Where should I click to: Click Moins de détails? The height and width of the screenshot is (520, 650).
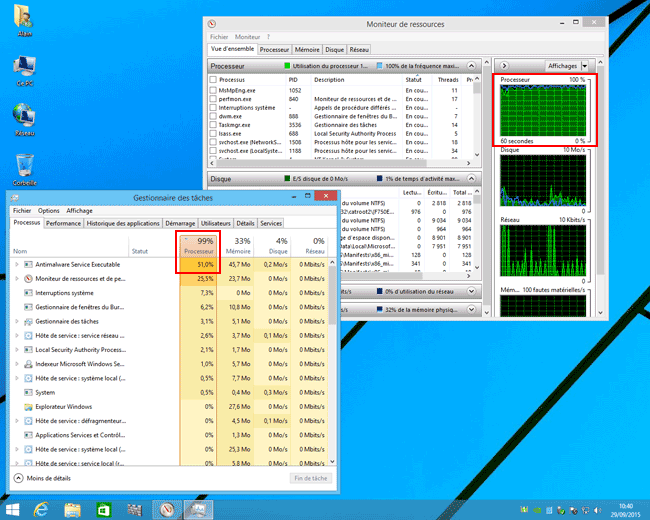point(48,478)
